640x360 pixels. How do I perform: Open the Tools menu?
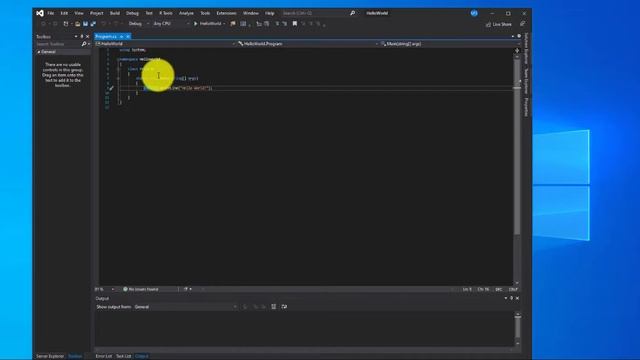205,13
